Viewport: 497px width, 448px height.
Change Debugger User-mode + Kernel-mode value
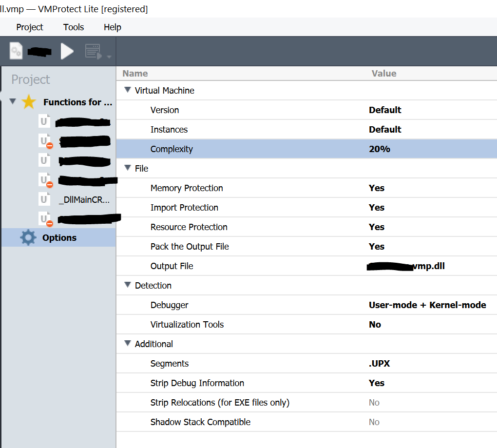427,305
